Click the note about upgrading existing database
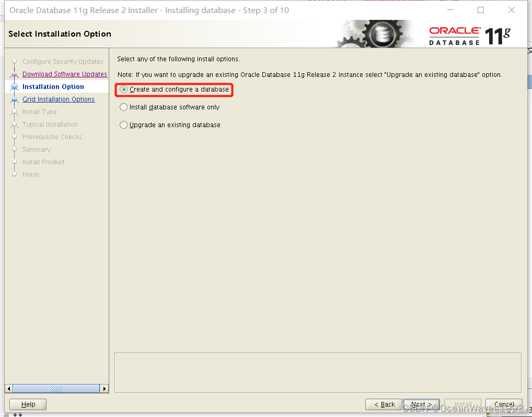532x417 pixels. click(309, 75)
